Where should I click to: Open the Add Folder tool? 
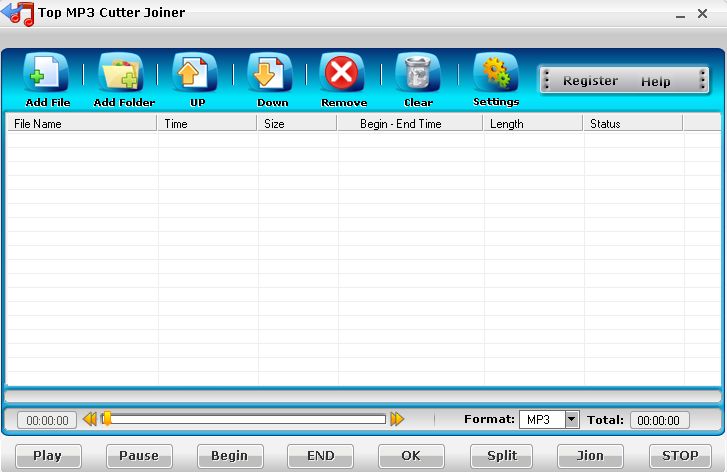coord(121,73)
